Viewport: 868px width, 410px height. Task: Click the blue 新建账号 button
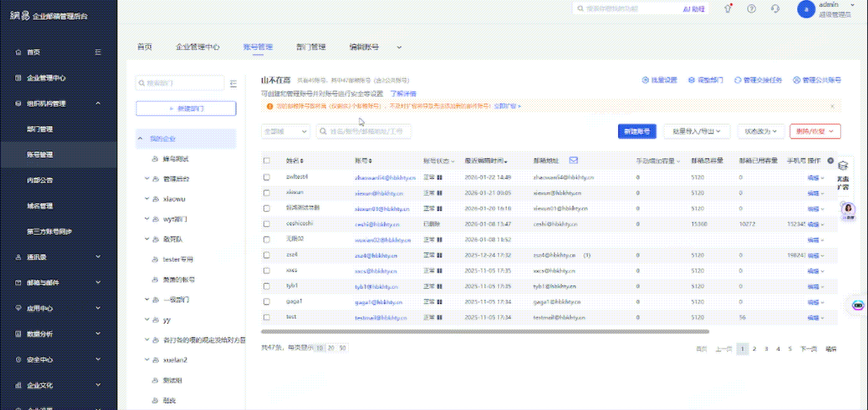(637, 131)
